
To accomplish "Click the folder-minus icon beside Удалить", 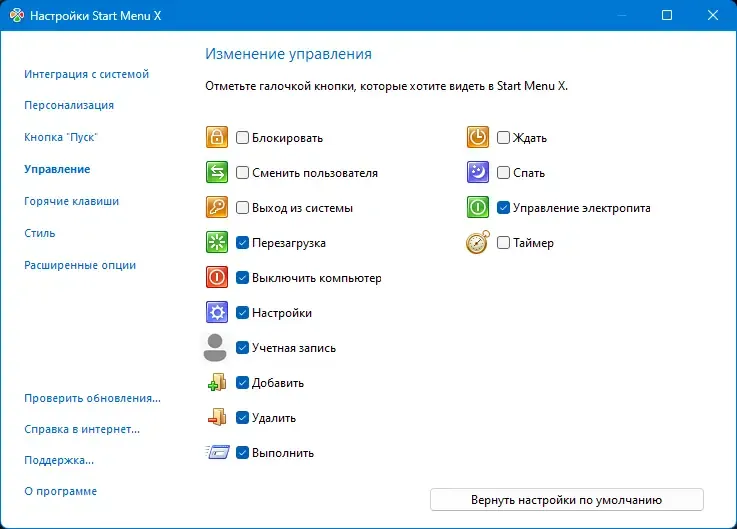I will coord(217,417).
